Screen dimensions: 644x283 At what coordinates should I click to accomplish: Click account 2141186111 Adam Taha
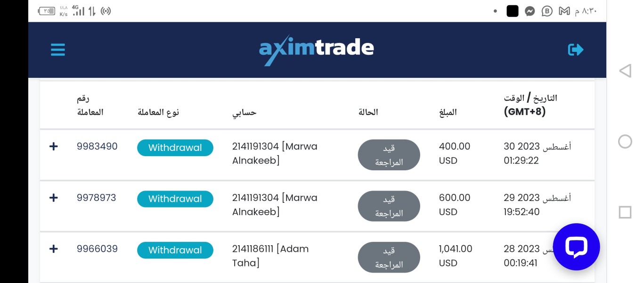point(270,256)
